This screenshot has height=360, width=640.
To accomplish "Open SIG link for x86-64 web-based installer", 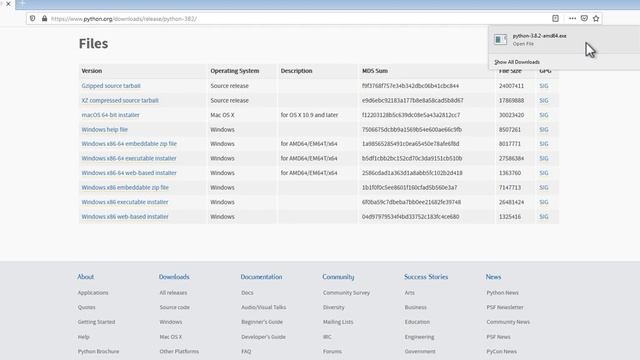I will pos(544,173).
